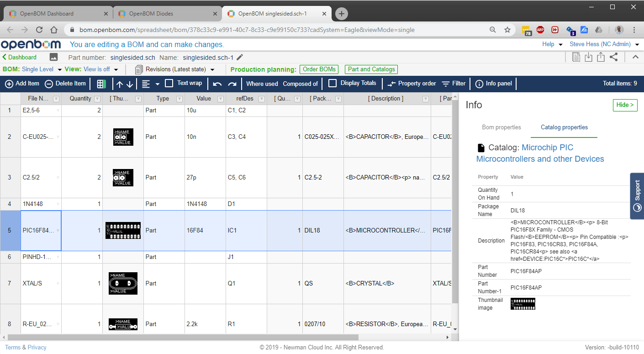Redo the last change
644x354 pixels.
pyautogui.click(x=232, y=84)
